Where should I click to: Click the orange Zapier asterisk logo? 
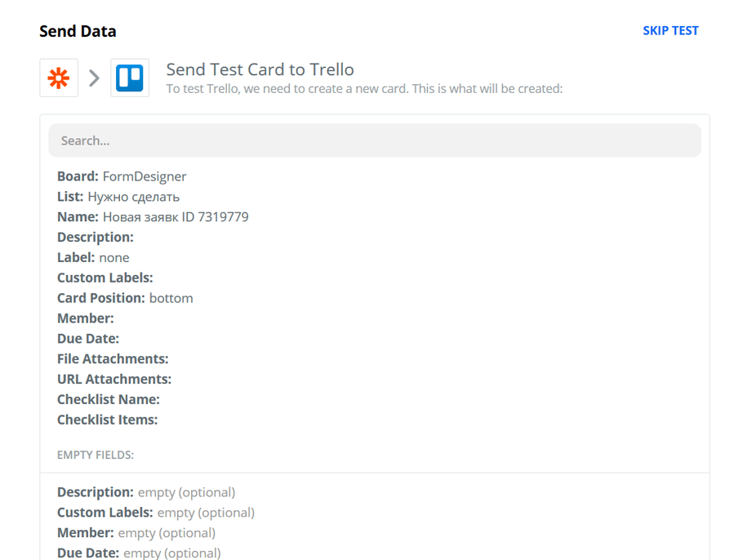58,78
